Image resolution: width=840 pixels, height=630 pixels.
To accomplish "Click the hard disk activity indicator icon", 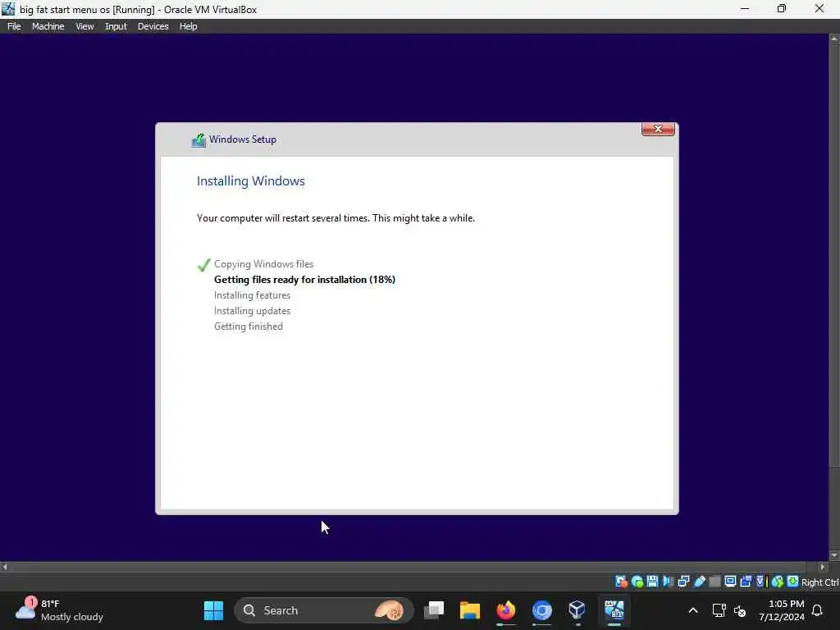I will point(622,582).
